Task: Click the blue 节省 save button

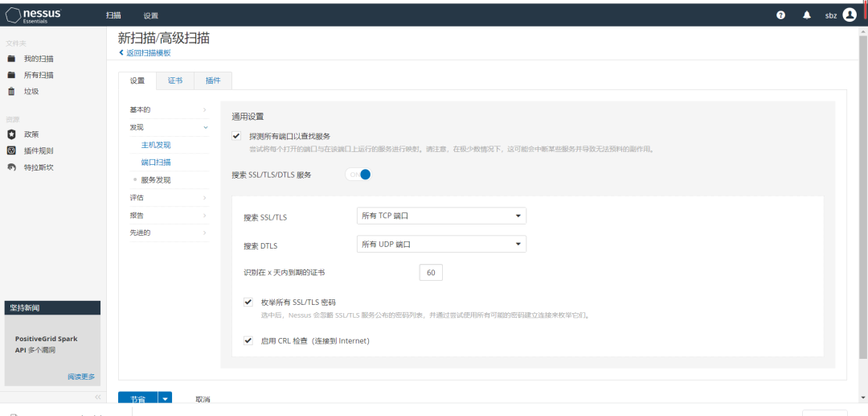Action: tap(138, 399)
